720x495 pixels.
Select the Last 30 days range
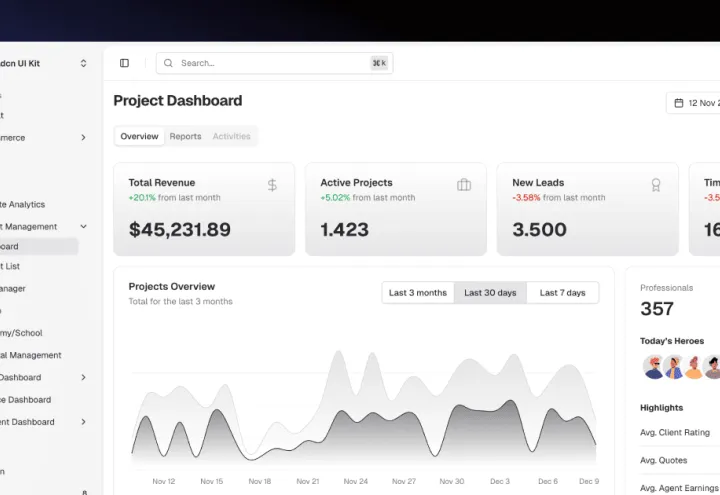point(490,292)
